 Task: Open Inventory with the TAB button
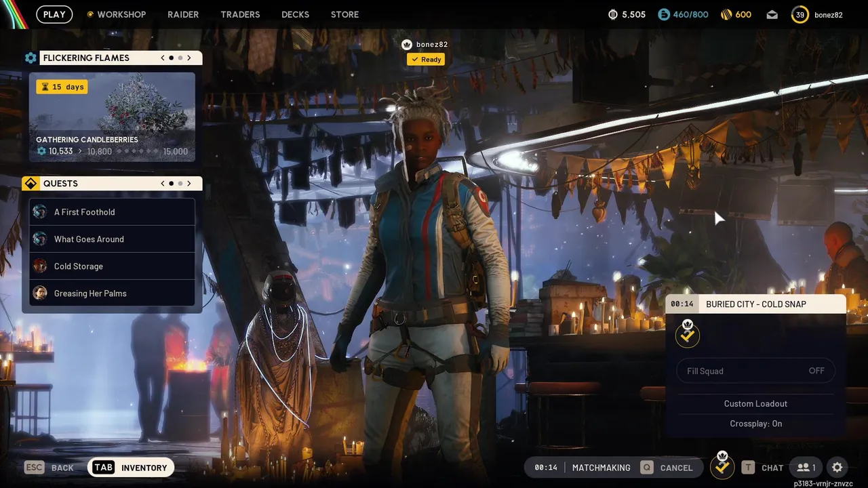[x=131, y=468]
